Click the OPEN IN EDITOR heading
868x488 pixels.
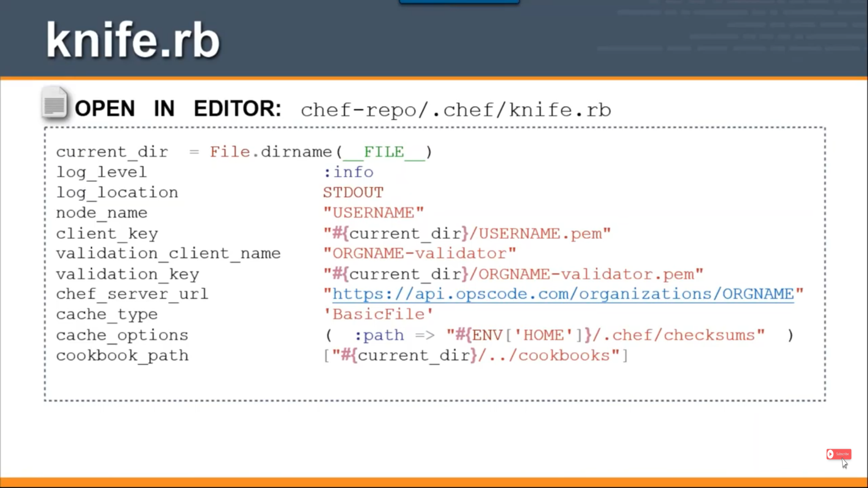[x=178, y=109]
